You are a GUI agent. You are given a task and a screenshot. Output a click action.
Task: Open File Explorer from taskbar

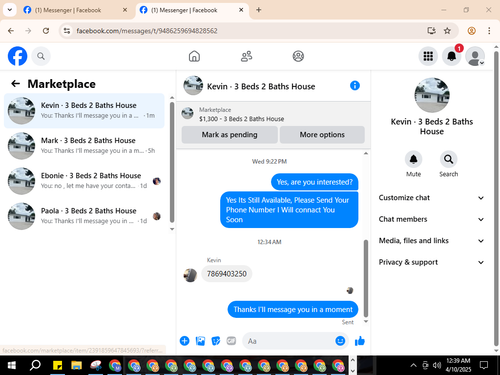[x=76, y=365]
